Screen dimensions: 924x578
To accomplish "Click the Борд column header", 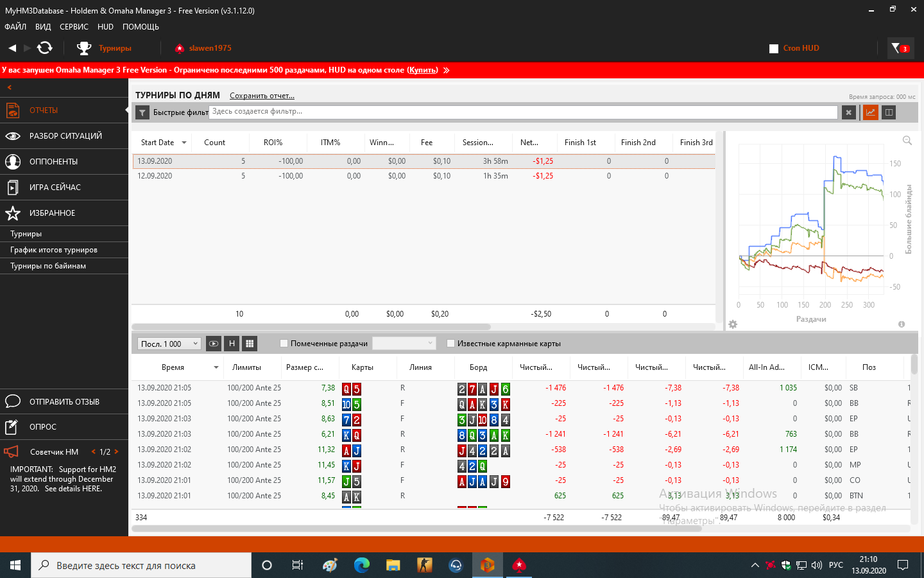I will (x=478, y=367).
